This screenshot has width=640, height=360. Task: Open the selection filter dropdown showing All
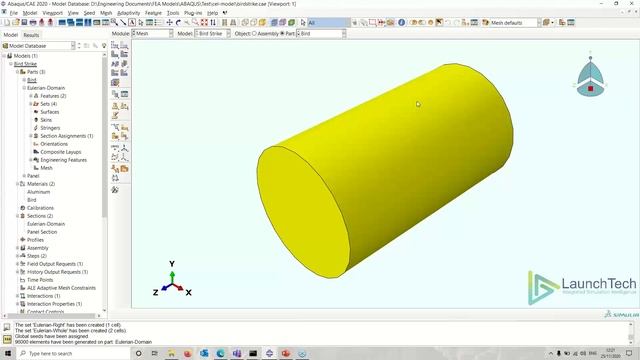329,22
